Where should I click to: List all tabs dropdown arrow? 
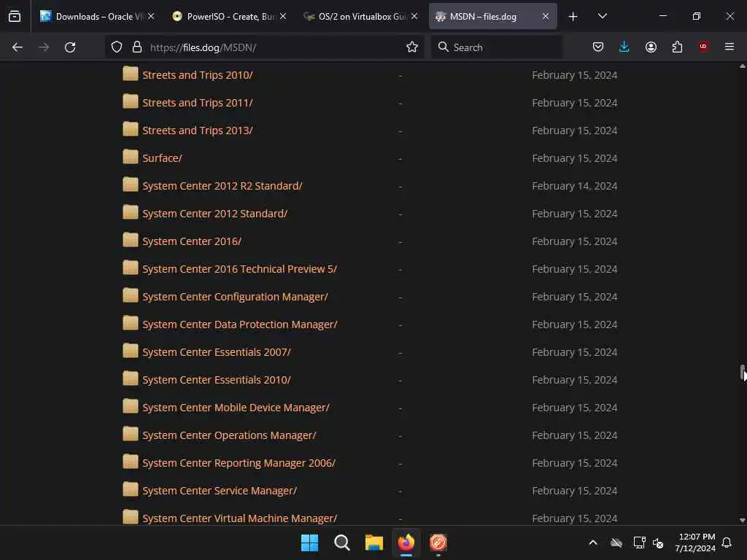(x=602, y=16)
